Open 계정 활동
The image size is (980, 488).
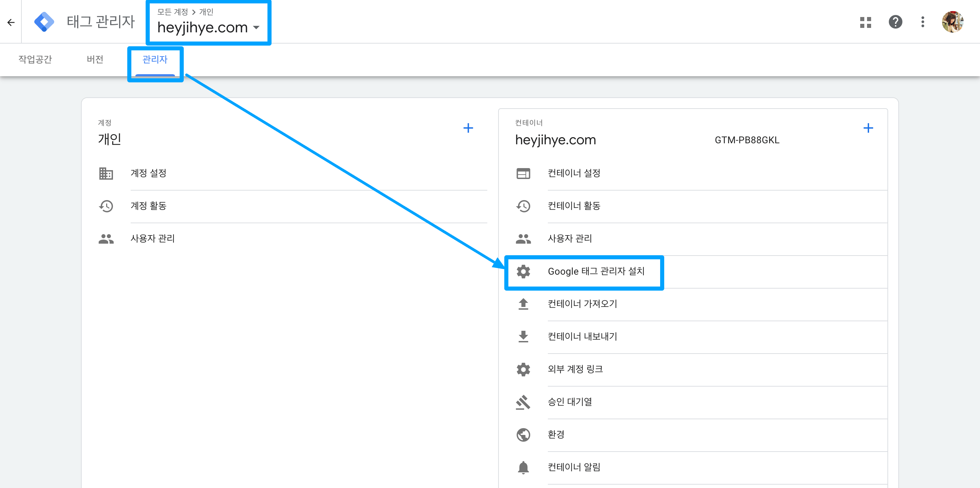tap(148, 206)
